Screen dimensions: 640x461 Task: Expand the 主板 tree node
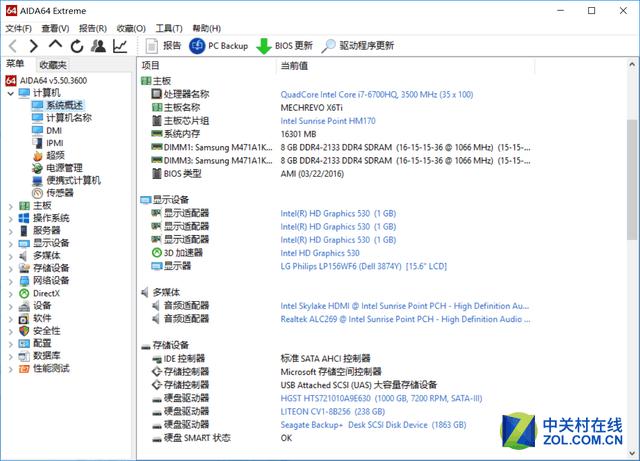pyautogui.click(x=11, y=207)
